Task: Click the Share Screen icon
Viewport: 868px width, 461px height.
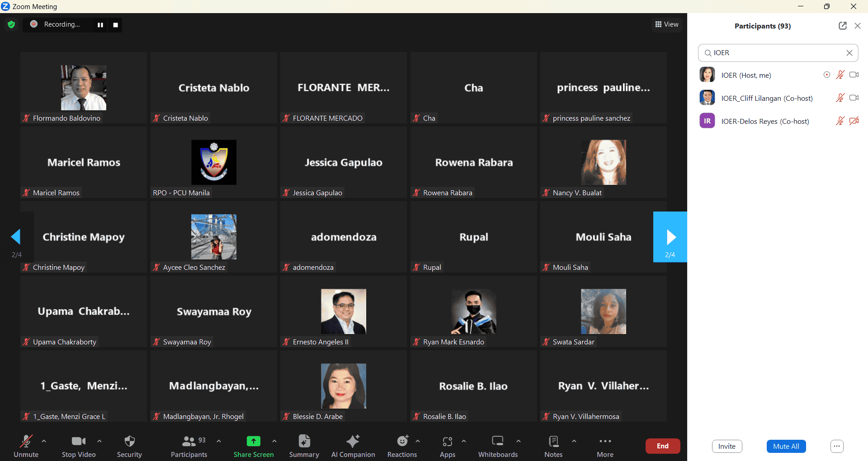Action: pos(253,441)
